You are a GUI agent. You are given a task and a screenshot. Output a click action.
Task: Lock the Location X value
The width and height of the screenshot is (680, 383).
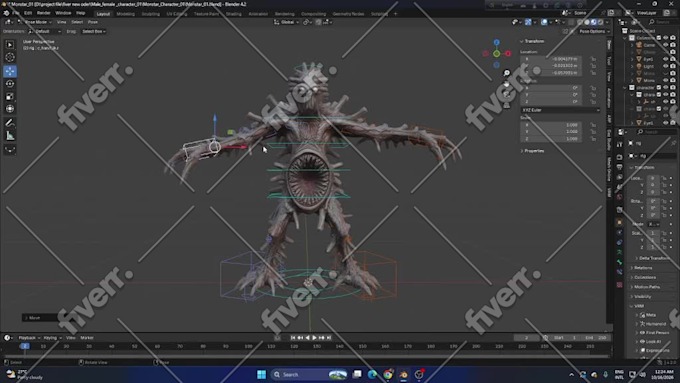[593, 59]
